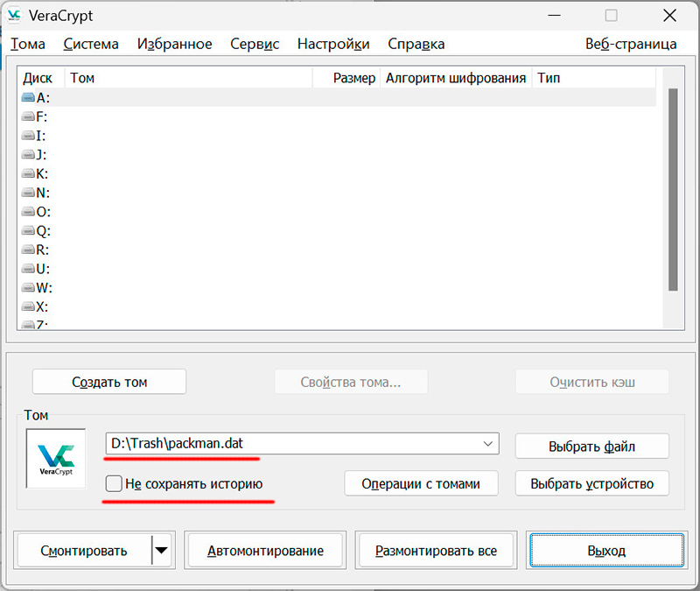The height and width of the screenshot is (591, 700).
Task: Open the Сервис menu
Action: pyautogui.click(x=255, y=44)
